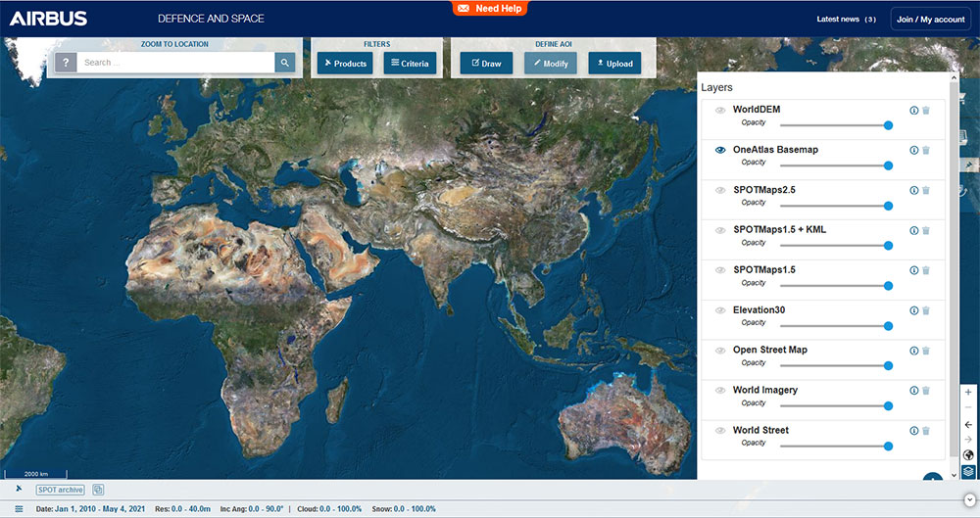
Task: Open the Products filter dropdown
Action: pyautogui.click(x=344, y=64)
